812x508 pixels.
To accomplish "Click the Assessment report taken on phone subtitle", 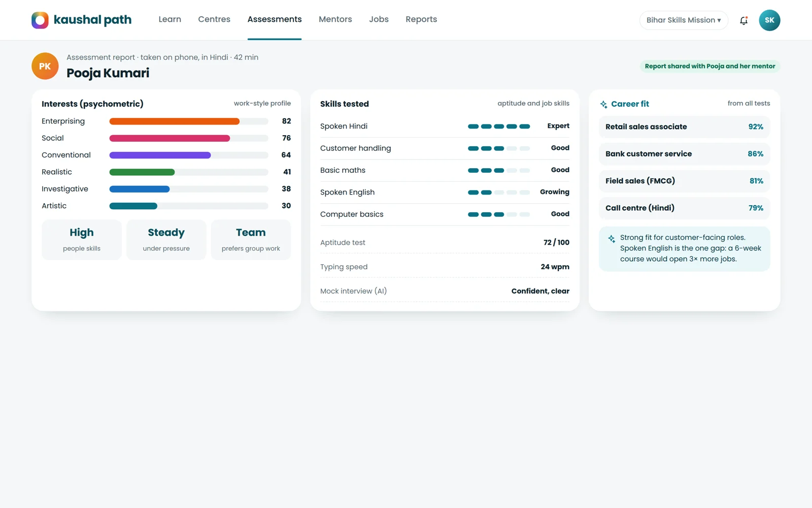I will point(162,57).
